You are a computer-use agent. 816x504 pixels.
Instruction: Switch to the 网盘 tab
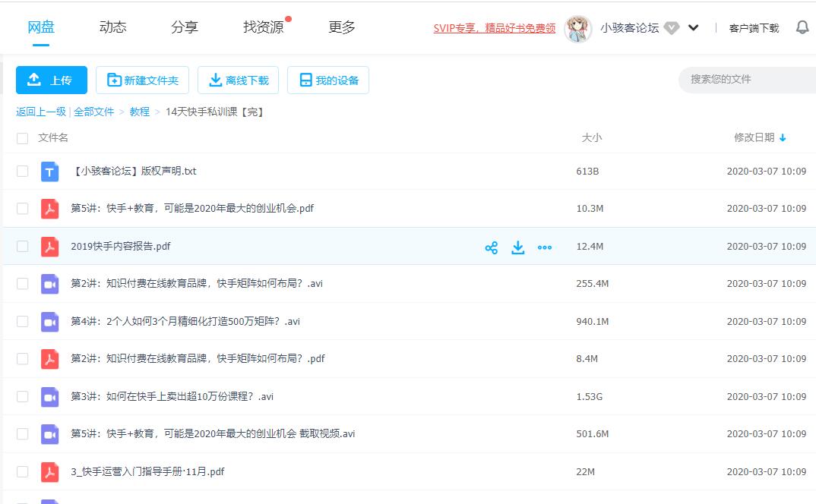41,27
